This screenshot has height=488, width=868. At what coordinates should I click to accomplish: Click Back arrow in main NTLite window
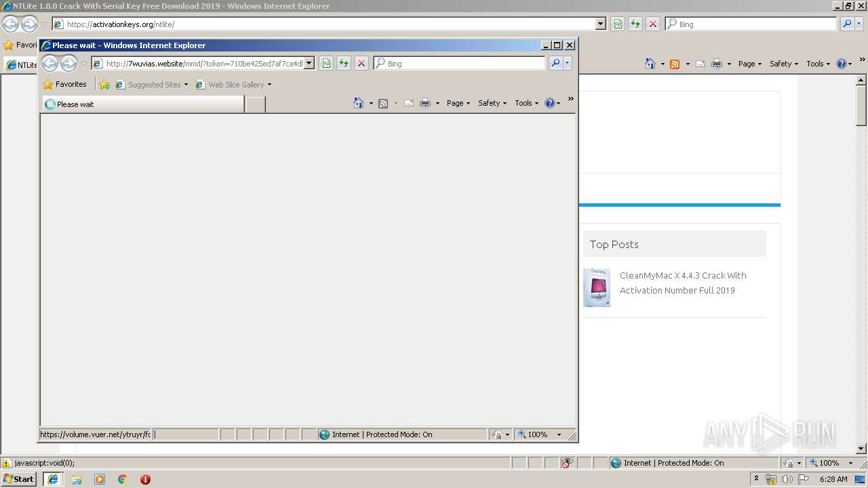coord(11,24)
